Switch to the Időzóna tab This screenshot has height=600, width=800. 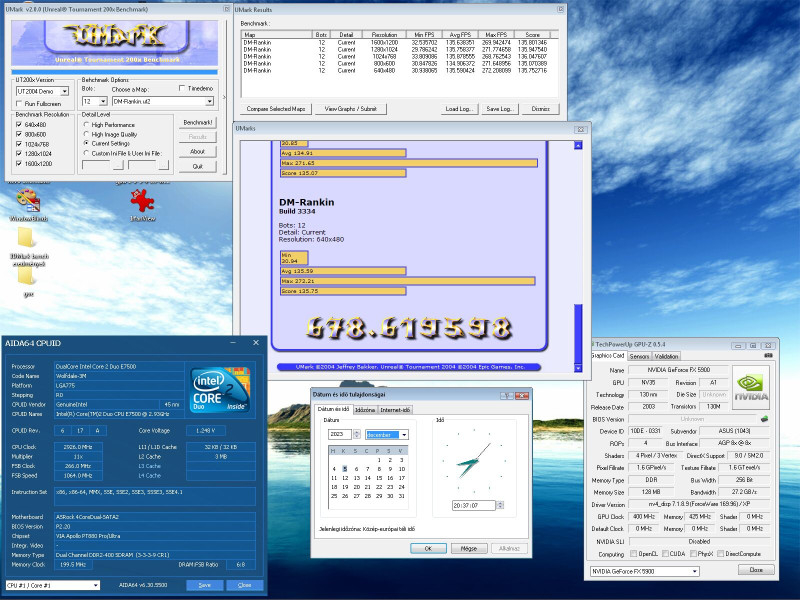(x=365, y=410)
